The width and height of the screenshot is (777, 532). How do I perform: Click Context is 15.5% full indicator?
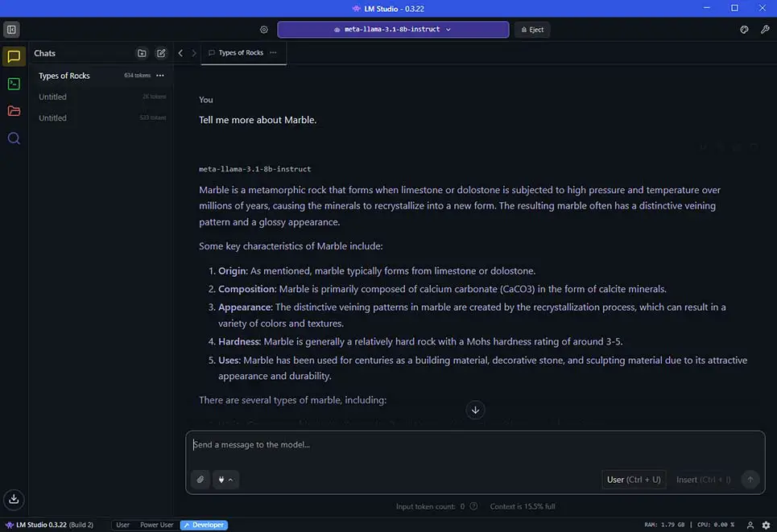pos(523,506)
